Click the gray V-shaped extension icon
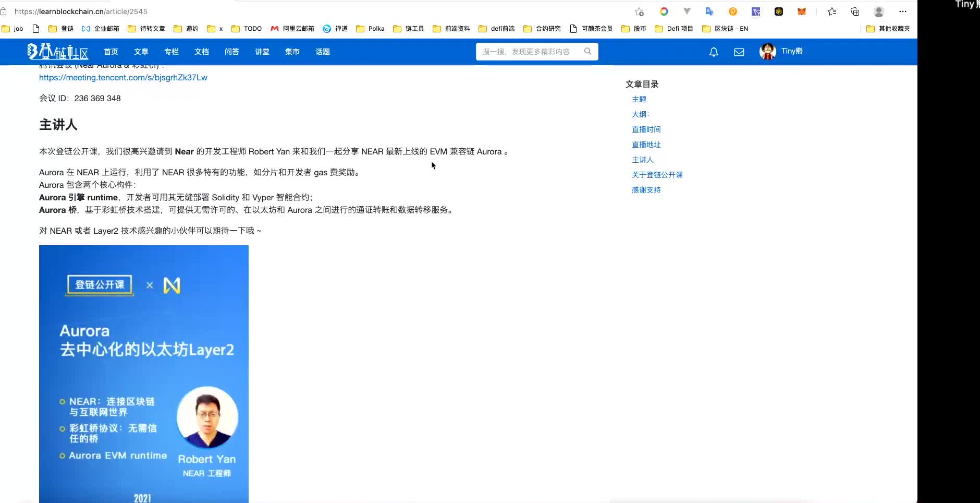This screenshot has width=980, height=503. pos(687,11)
